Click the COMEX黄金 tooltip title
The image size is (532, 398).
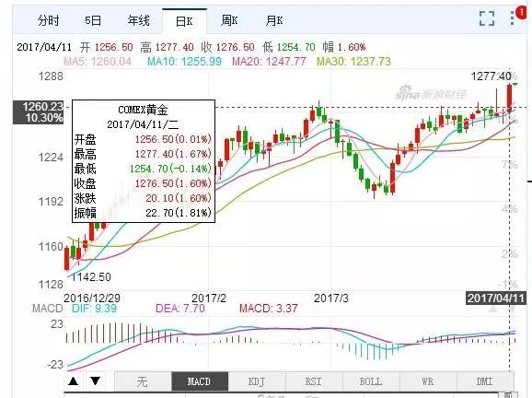(x=143, y=110)
